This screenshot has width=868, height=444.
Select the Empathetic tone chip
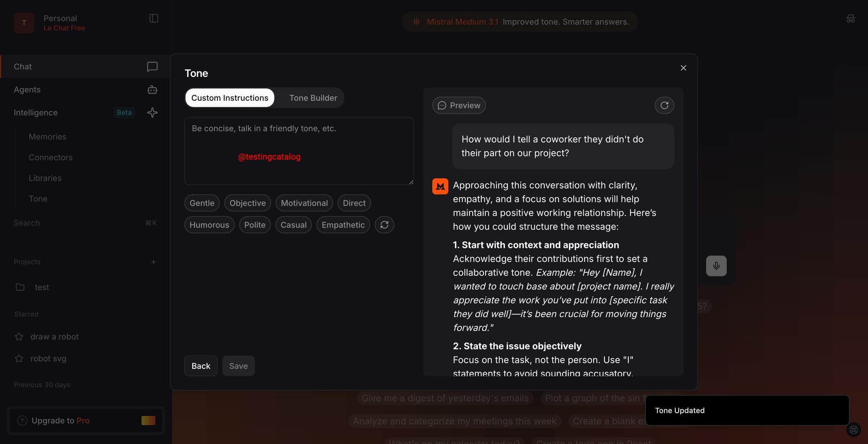(343, 225)
